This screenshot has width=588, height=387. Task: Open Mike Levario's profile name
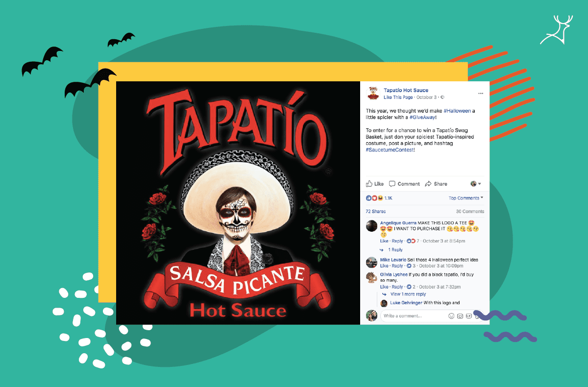click(393, 260)
